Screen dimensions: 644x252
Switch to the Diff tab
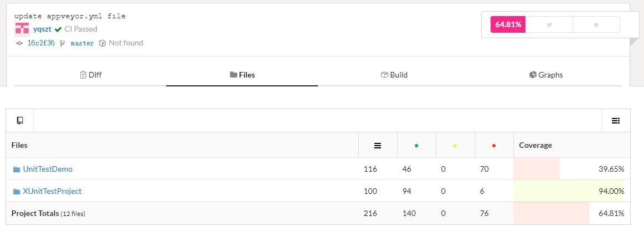91,75
